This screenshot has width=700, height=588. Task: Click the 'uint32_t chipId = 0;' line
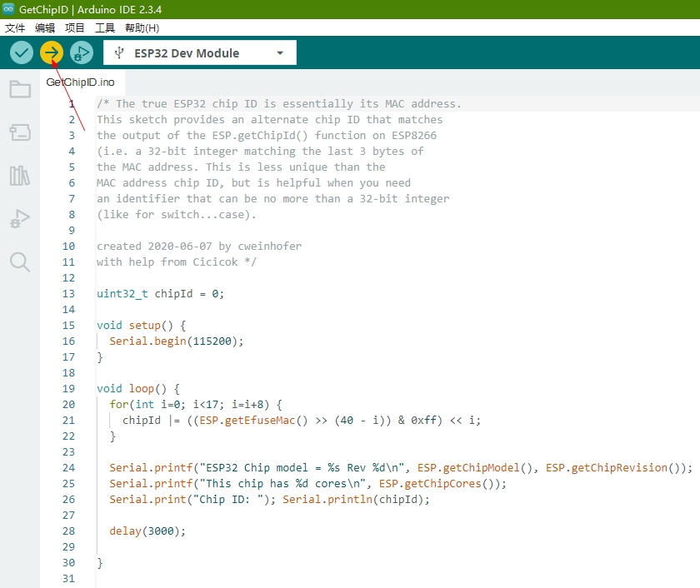tap(160, 293)
